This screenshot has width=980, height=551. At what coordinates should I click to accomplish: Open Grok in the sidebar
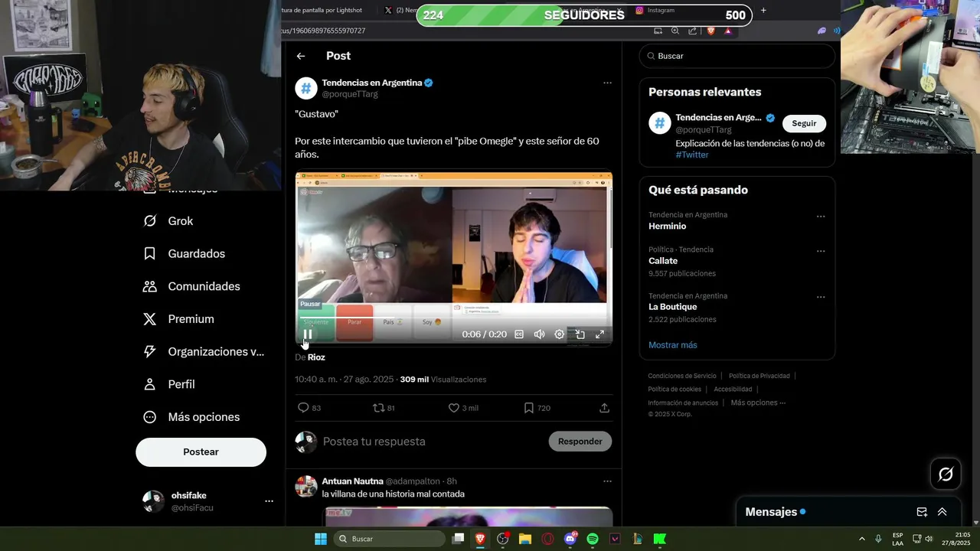click(168, 221)
